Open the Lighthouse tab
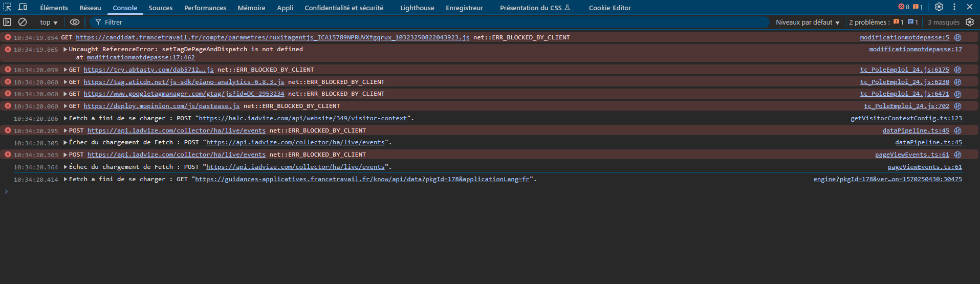This screenshot has height=284, width=980. (417, 8)
